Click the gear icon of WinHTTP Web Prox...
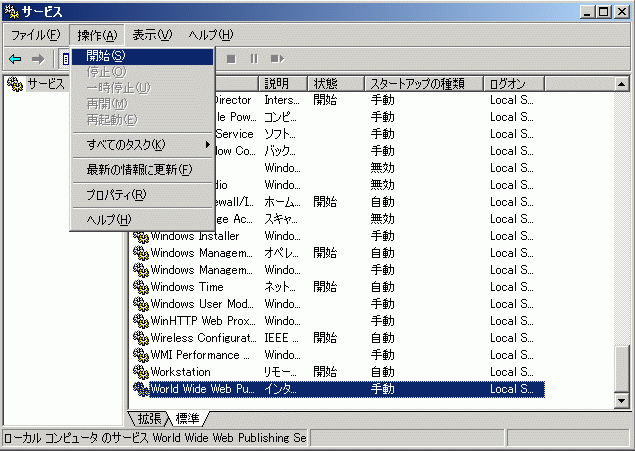The height and width of the screenshot is (451, 635). [141, 321]
